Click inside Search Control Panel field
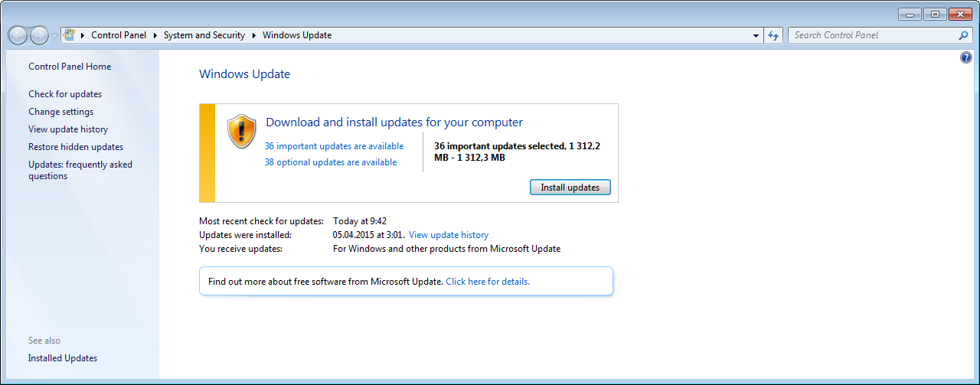The height and width of the screenshot is (385, 980). [873, 35]
